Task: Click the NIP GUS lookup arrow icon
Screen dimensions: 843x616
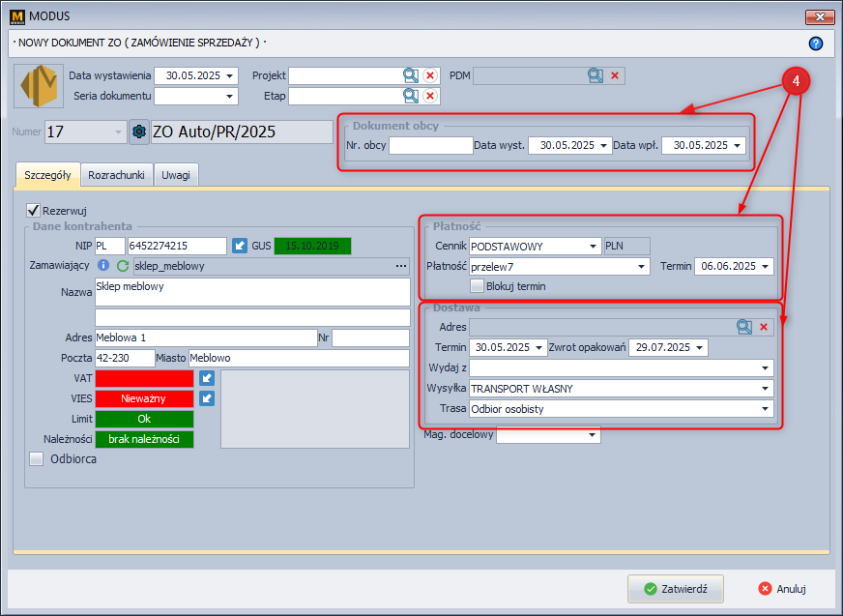Action: coord(241,246)
